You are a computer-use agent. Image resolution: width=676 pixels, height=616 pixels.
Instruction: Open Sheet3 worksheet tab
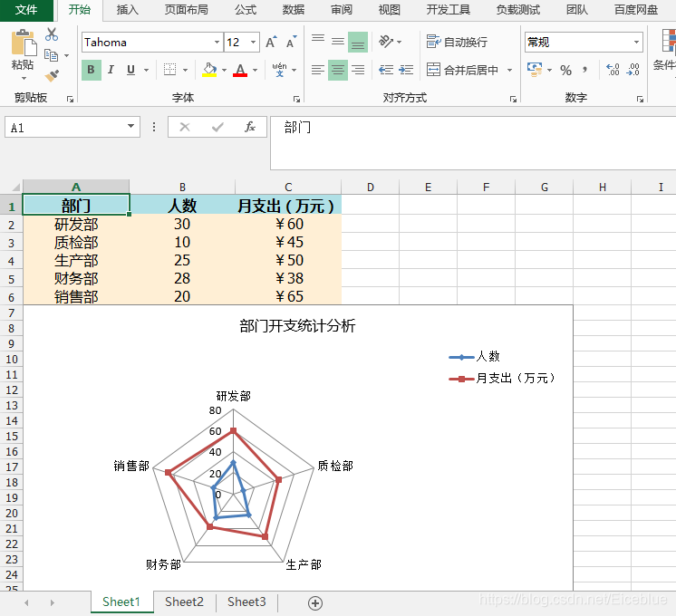click(x=246, y=602)
